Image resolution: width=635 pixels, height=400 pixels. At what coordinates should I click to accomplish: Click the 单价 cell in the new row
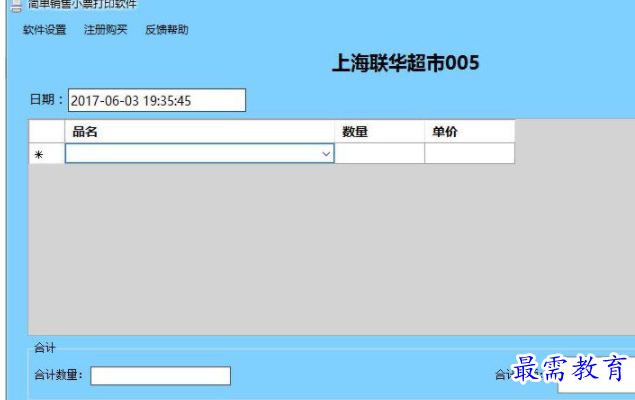tap(470, 153)
